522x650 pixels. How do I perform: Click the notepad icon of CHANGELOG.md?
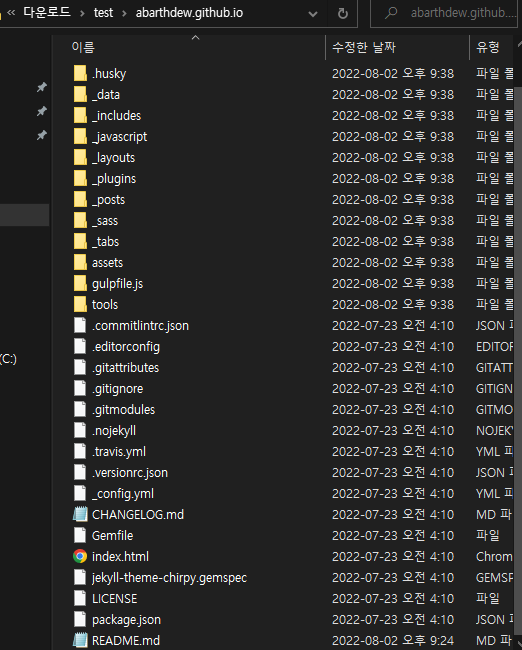[x=80, y=514]
